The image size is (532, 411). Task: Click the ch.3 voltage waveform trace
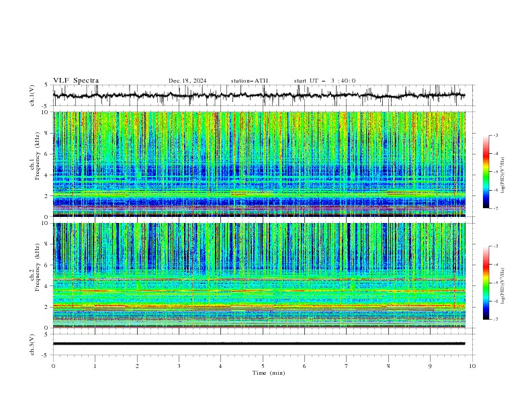tap(259, 344)
